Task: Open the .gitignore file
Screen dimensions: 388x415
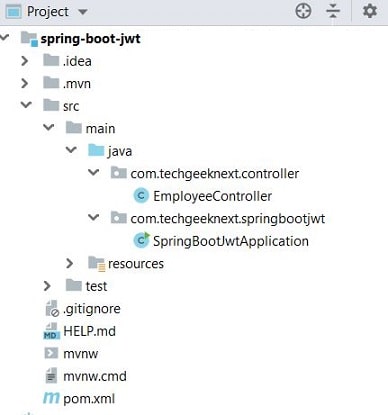Action: click(92, 309)
